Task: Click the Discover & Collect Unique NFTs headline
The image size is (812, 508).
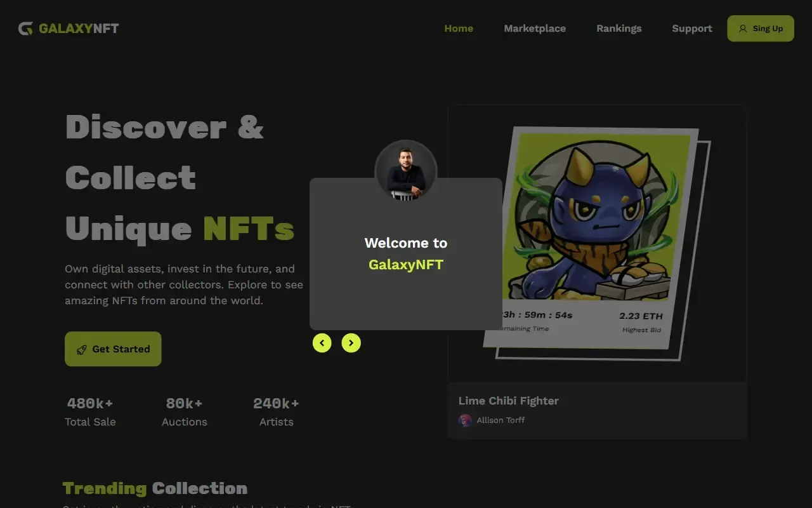Action: coord(180,178)
